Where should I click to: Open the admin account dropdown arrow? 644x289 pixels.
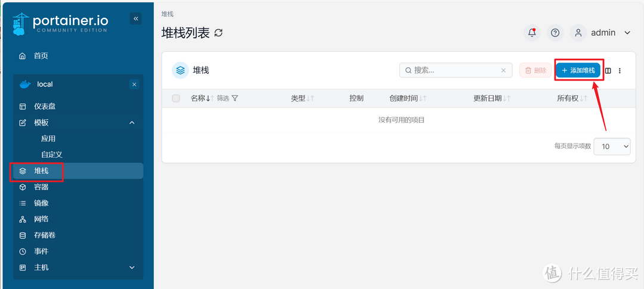[627, 33]
